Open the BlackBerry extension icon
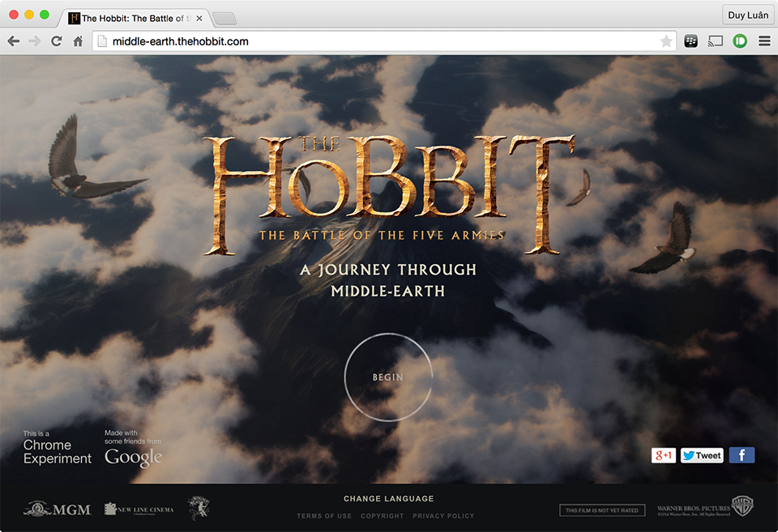Screen dimensions: 778x532 pyautogui.click(x=690, y=41)
